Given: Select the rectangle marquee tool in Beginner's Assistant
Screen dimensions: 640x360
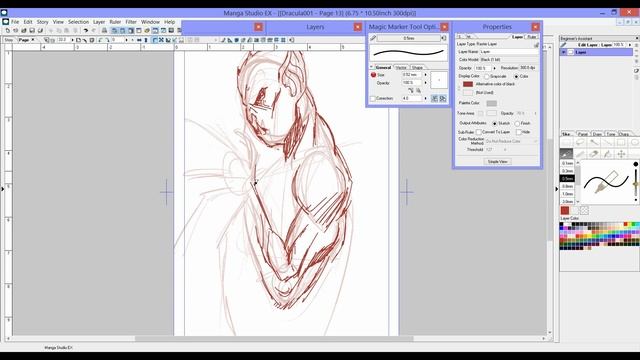Looking at the screenshot, I should (566, 142).
